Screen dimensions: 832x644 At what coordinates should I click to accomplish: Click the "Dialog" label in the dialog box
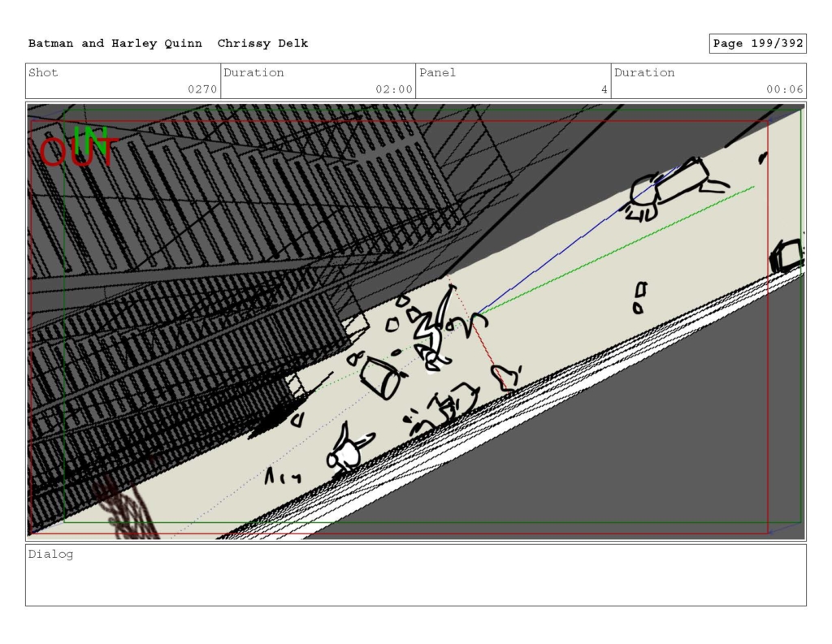click(50, 555)
